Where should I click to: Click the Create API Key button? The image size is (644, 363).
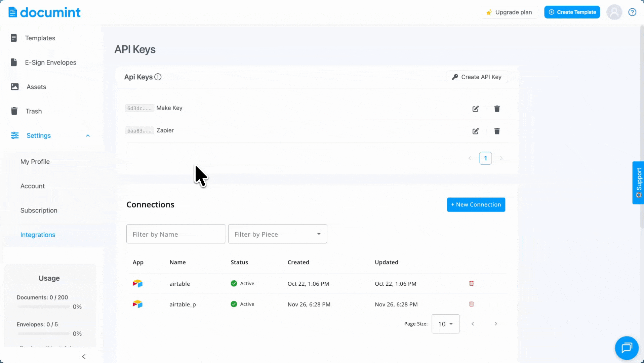point(477,77)
